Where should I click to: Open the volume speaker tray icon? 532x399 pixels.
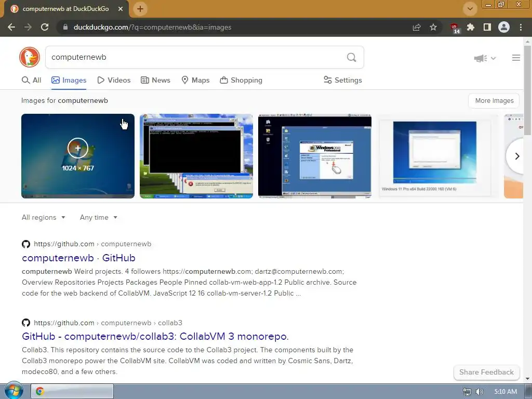point(479,392)
